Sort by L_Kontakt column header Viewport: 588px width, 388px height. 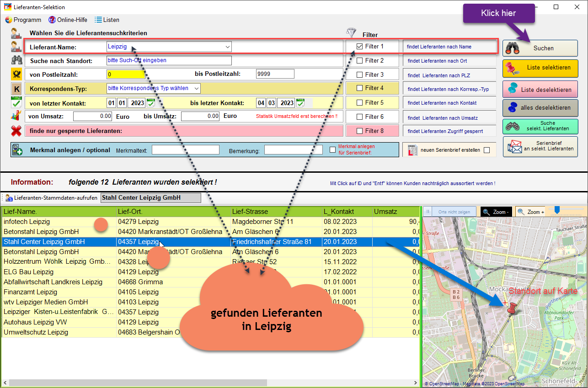coord(347,212)
